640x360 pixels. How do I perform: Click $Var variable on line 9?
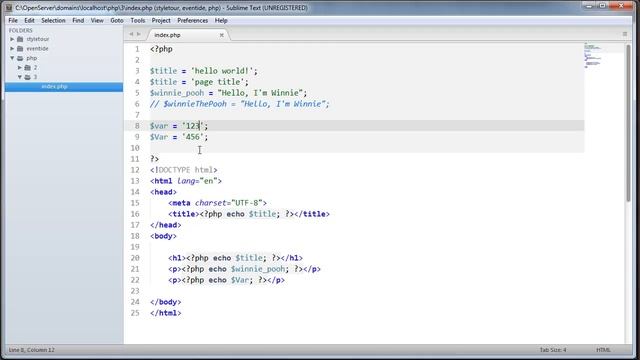159,137
